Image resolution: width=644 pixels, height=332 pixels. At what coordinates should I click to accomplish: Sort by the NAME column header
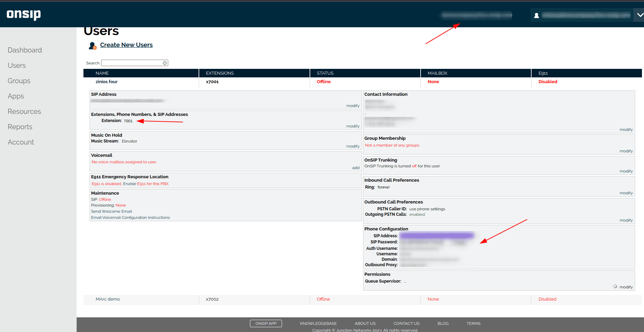click(102, 73)
